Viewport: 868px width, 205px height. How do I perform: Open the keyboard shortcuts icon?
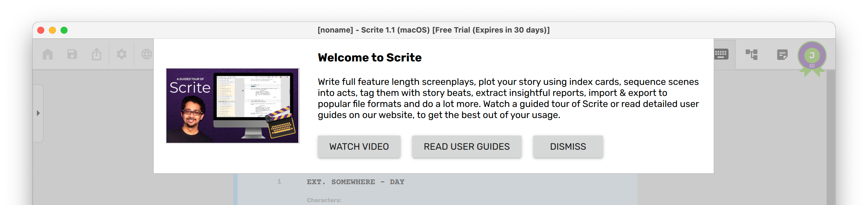pyautogui.click(x=721, y=54)
